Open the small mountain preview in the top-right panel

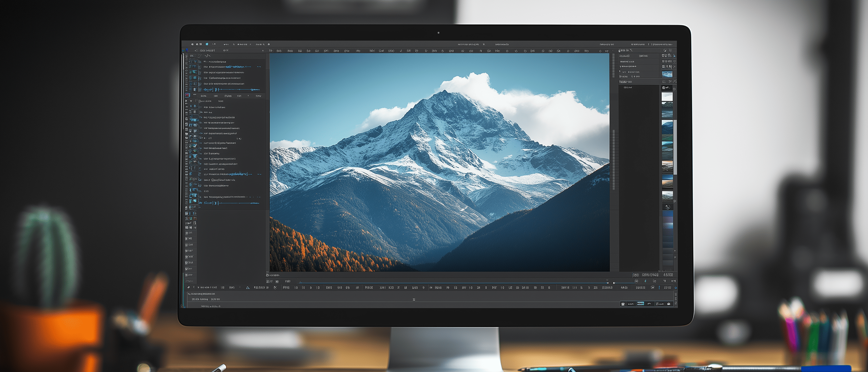coord(667,74)
